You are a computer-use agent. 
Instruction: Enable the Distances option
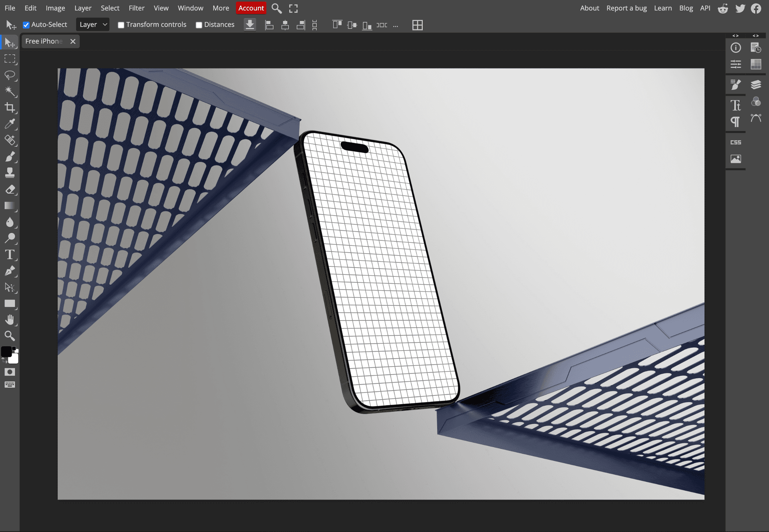(x=199, y=24)
